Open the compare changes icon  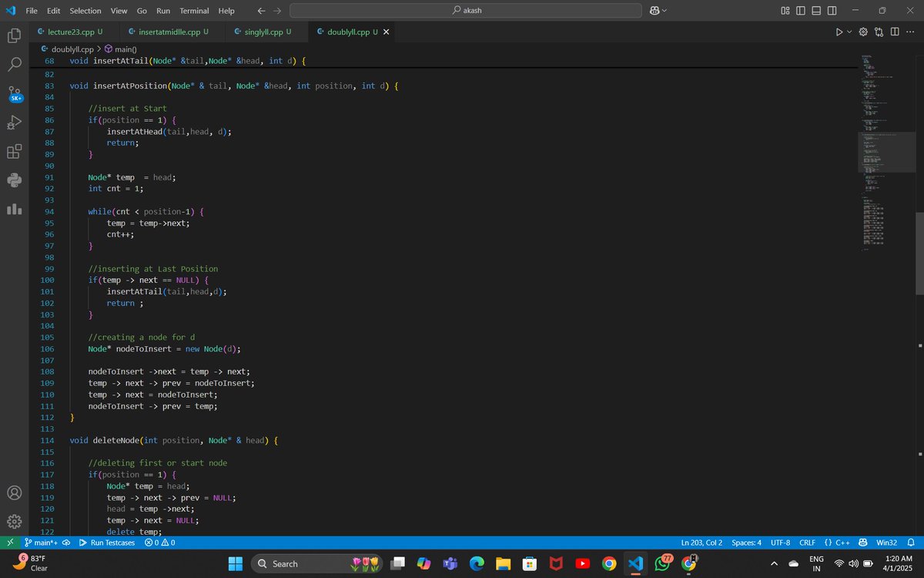879,32
